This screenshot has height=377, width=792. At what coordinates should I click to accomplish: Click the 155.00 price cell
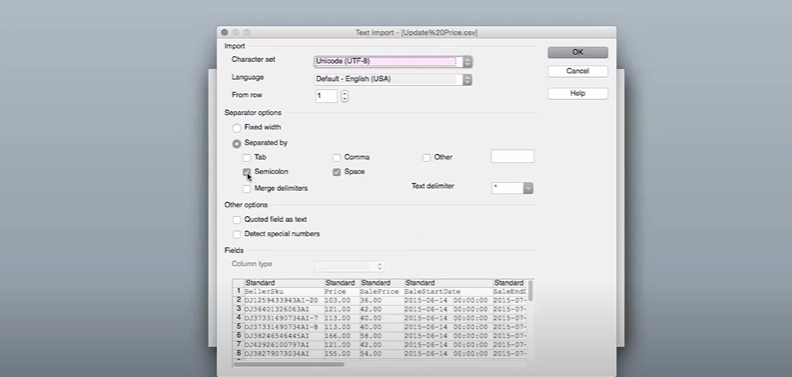(x=341, y=354)
